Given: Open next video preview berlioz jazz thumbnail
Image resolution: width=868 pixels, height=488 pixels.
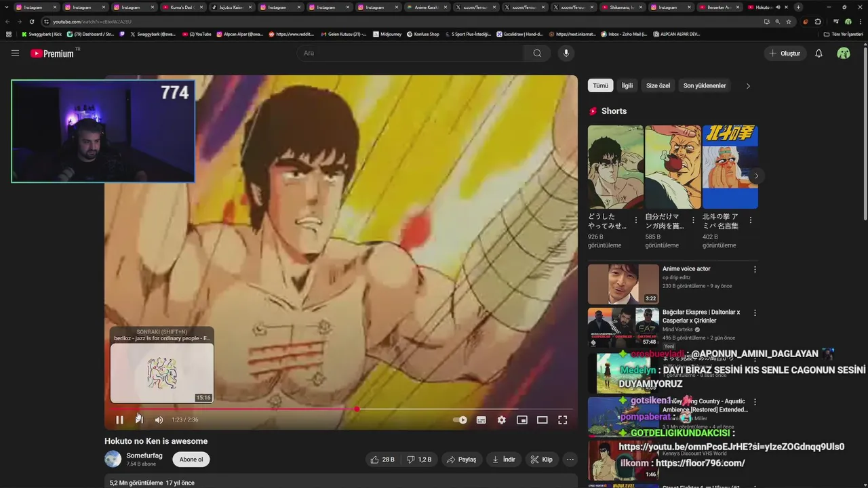Looking at the screenshot, I should click(162, 373).
